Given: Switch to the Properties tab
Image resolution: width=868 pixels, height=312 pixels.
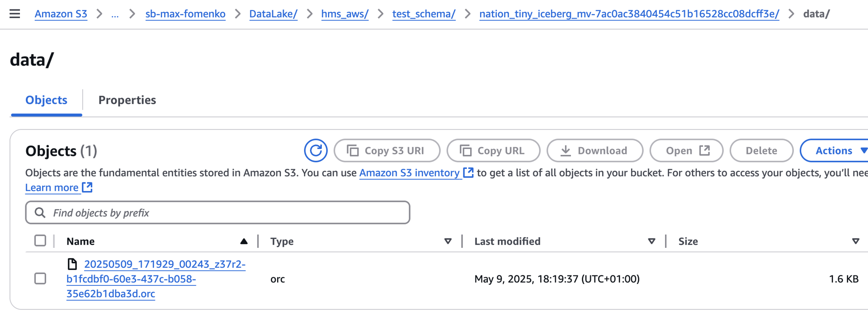Looking at the screenshot, I should 127,100.
